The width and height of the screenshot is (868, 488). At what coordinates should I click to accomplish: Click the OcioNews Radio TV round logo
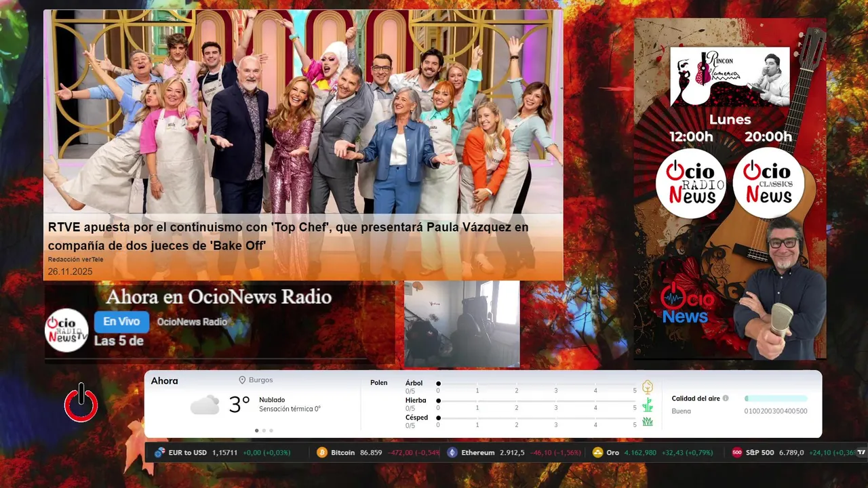[x=66, y=330]
